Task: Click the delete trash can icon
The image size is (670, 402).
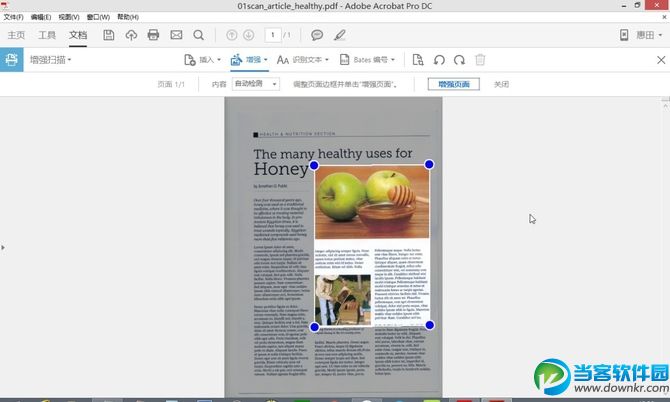Action: (x=480, y=60)
